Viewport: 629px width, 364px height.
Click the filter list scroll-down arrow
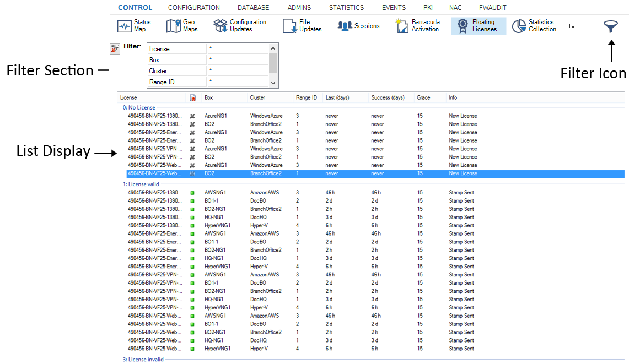coord(273,83)
